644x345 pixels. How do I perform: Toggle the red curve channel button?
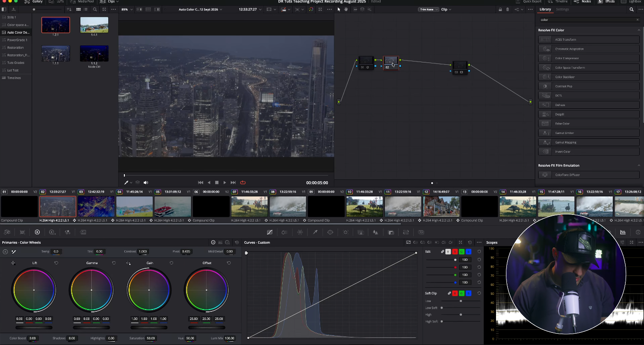pos(455,252)
